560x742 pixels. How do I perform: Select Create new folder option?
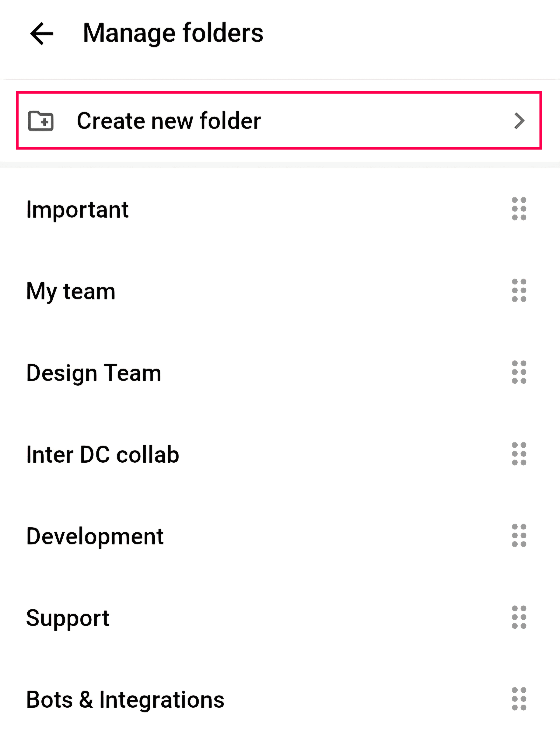279,120
